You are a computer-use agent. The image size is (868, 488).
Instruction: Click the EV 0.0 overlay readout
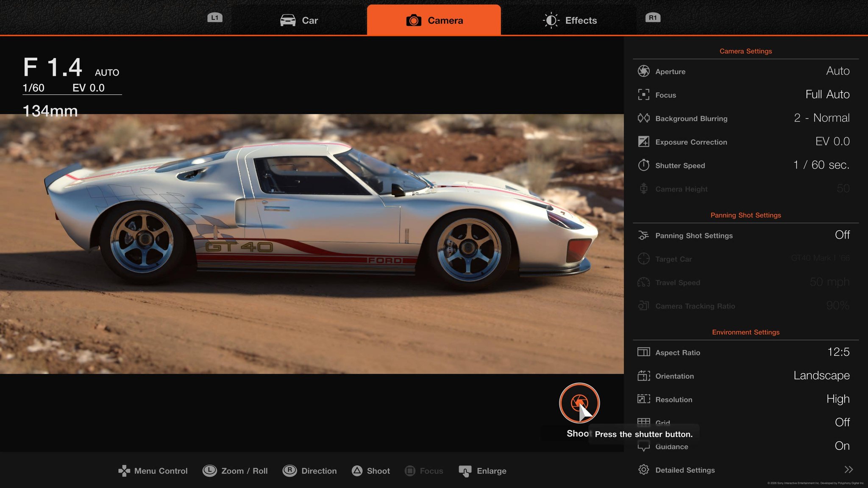click(x=88, y=88)
